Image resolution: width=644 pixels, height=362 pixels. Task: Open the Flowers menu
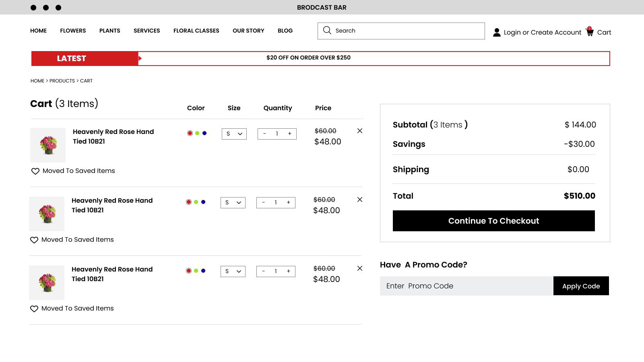[x=73, y=31]
